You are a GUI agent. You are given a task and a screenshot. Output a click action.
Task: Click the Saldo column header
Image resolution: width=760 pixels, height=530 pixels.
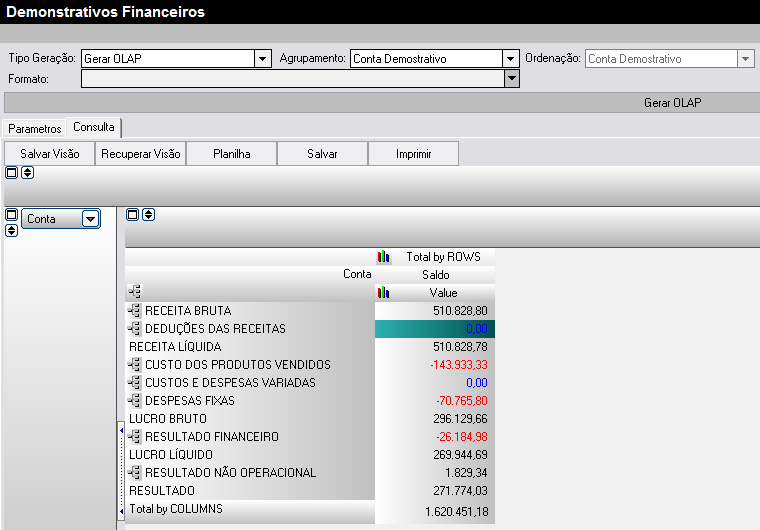pyautogui.click(x=435, y=274)
